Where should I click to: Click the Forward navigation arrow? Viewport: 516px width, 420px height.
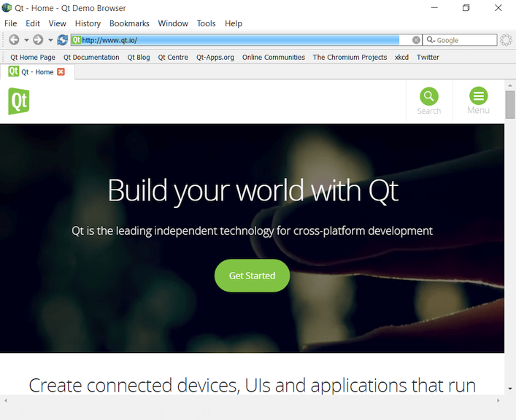click(x=38, y=40)
